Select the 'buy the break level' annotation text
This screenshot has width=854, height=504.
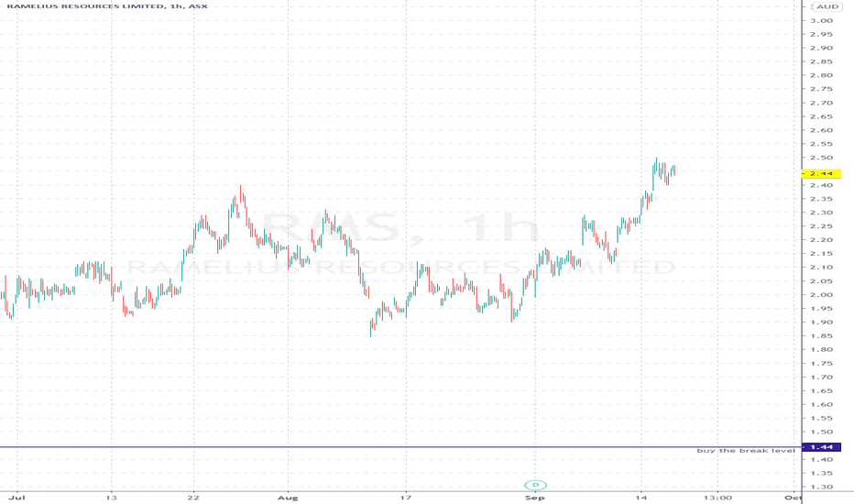[746, 451]
